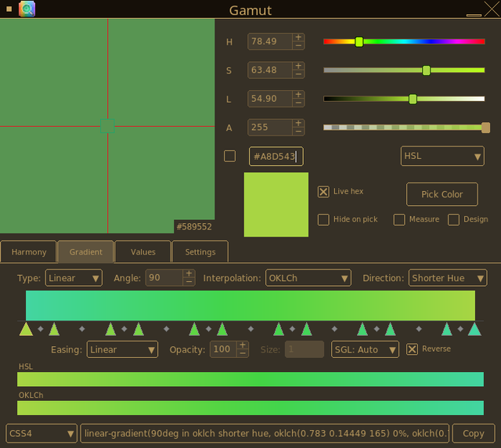This screenshot has height=448, width=501.
Task: Decrement the H value with minus
Action: click(298, 45)
